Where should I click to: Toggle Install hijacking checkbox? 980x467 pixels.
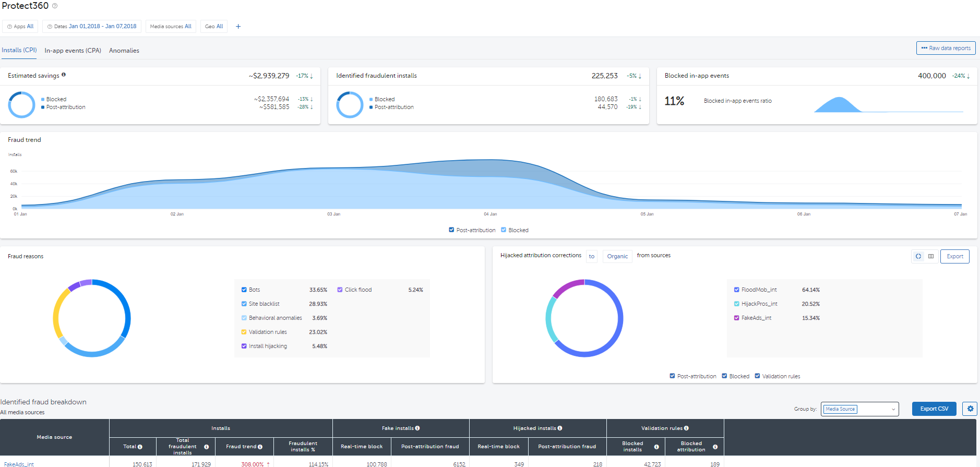tap(244, 346)
